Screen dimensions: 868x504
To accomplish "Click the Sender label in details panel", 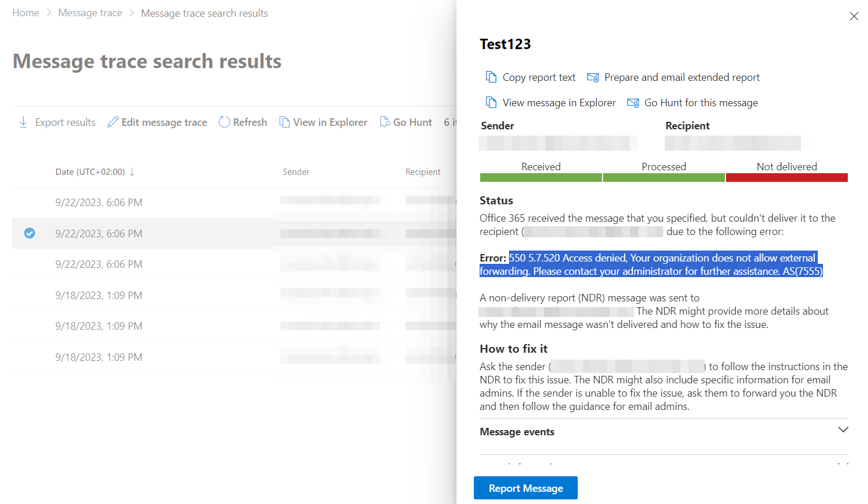I will coord(497,126).
